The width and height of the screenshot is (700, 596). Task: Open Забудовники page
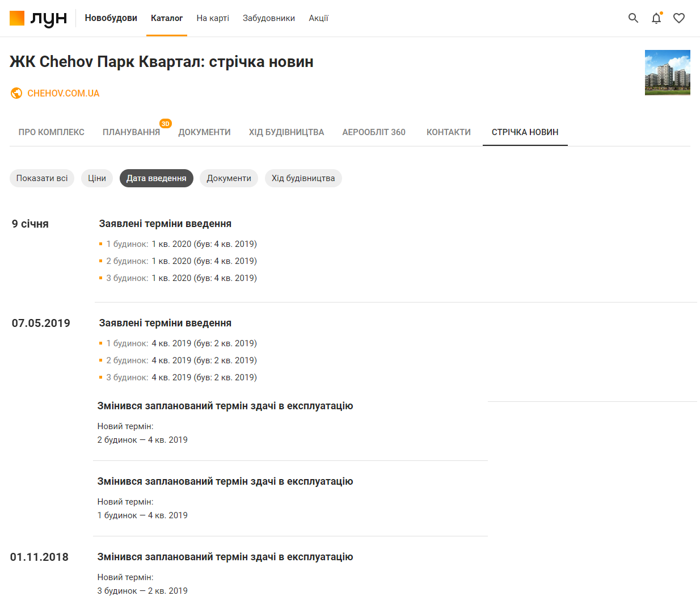tap(269, 18)
